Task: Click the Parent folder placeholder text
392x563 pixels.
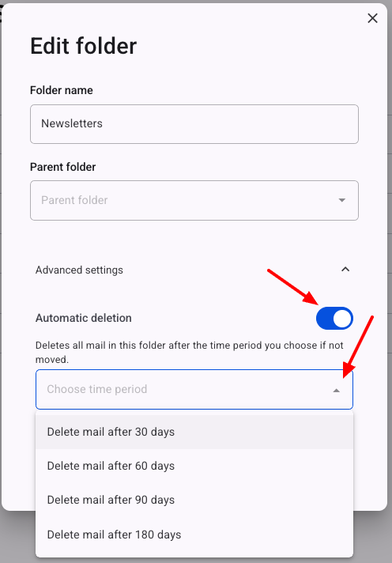Action: coord(74,200)
